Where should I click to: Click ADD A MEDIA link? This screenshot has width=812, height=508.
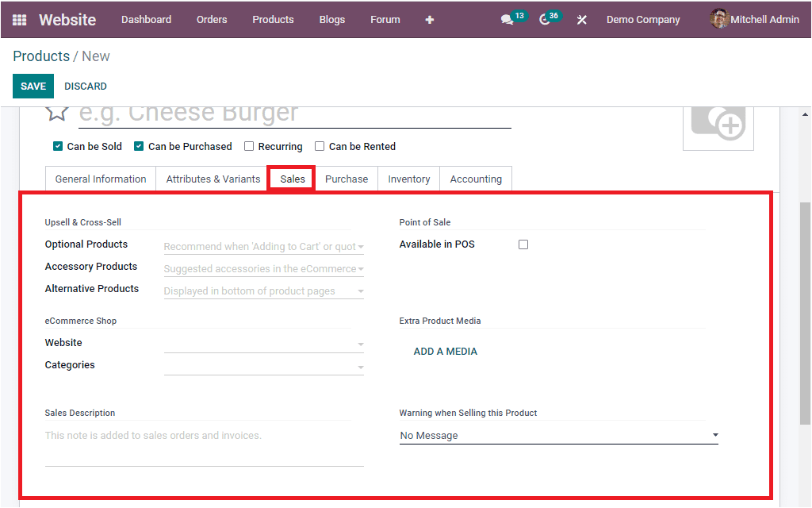click(445, 351)
